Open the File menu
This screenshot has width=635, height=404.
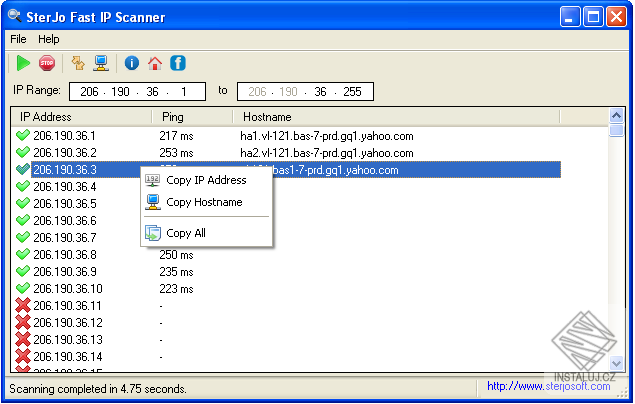[18, 39]
